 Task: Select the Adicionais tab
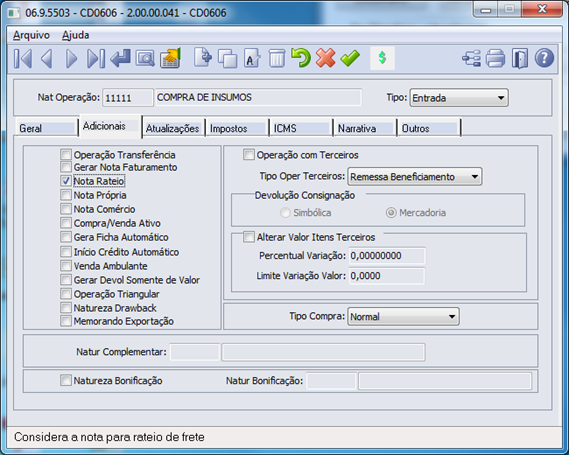coord(110,126)
